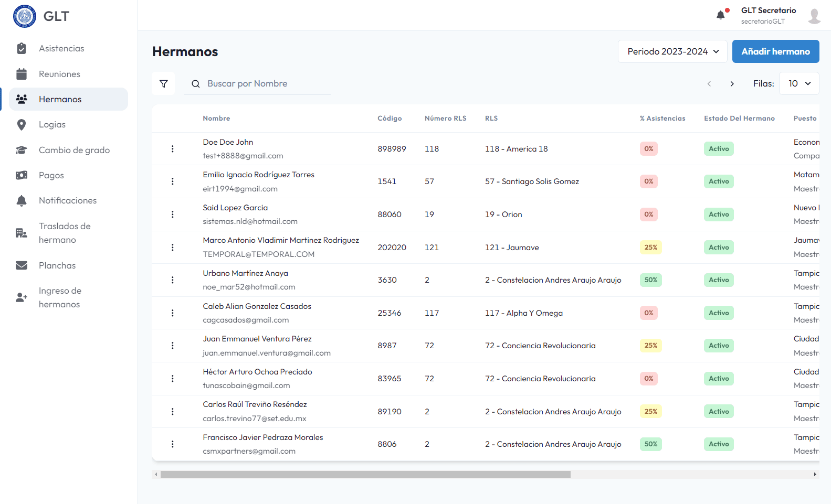Open the GLT Secretario user avatar
This screenshot has height=504, width=831.
tap(814, 16)
